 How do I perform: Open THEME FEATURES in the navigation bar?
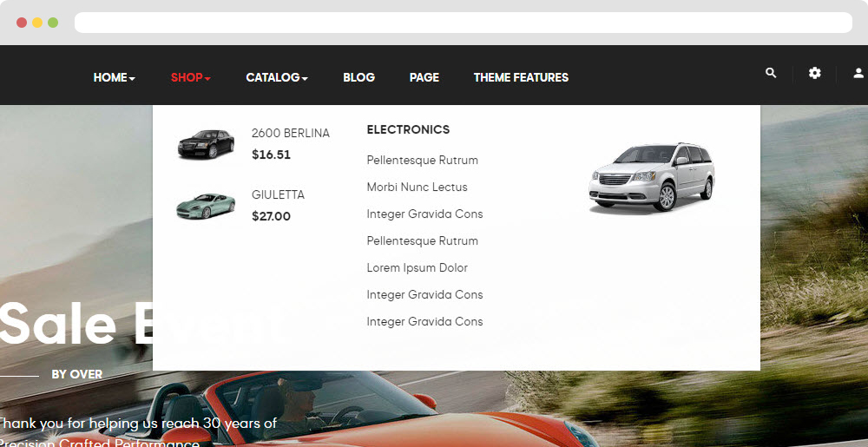pyautogui.click(x=521, y=77)
